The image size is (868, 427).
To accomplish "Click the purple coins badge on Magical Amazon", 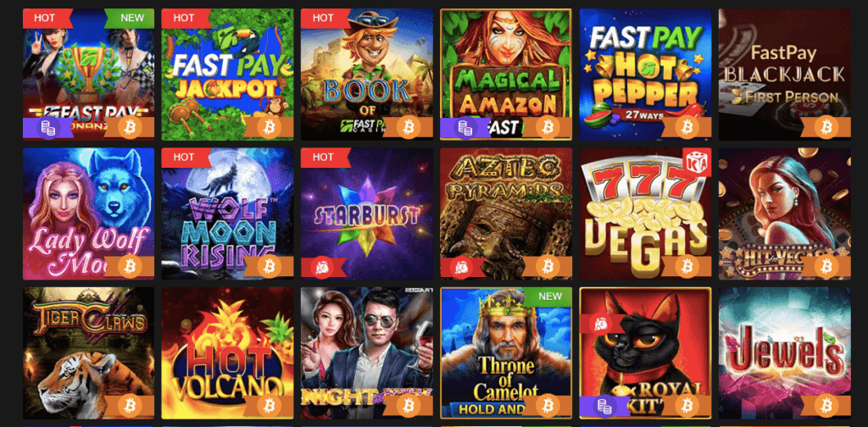I will pos(464,128).
